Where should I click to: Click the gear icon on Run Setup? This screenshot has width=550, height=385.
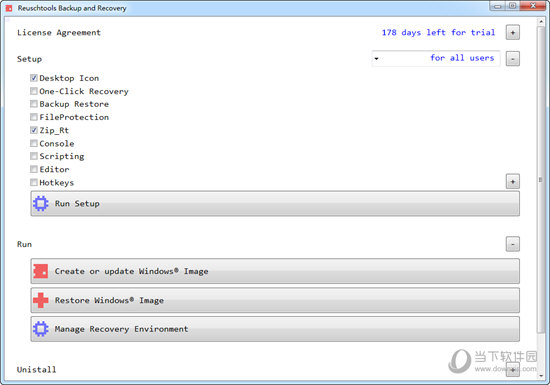click(41, 203)
